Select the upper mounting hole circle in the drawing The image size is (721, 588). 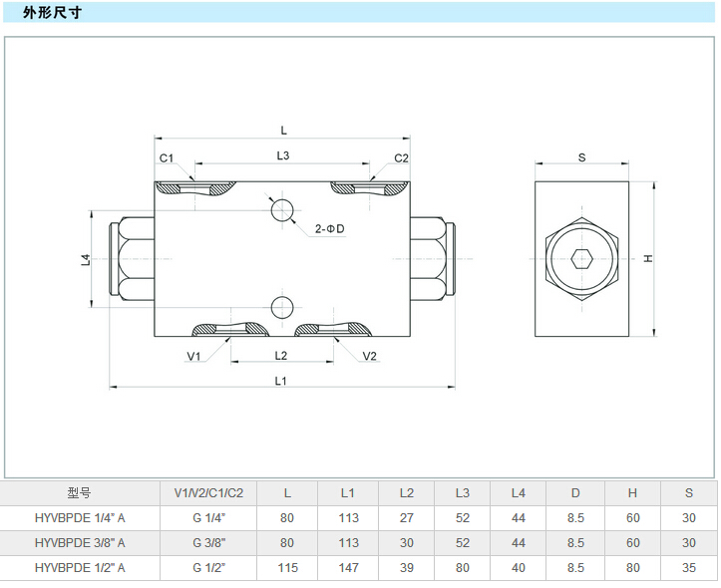click(x=282, y=209)
